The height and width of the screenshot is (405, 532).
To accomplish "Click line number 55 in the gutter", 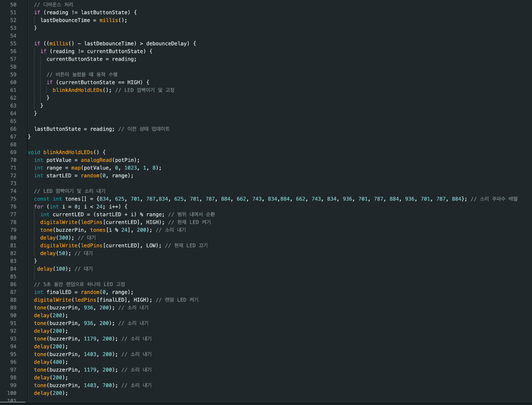I will pos(13,43).
